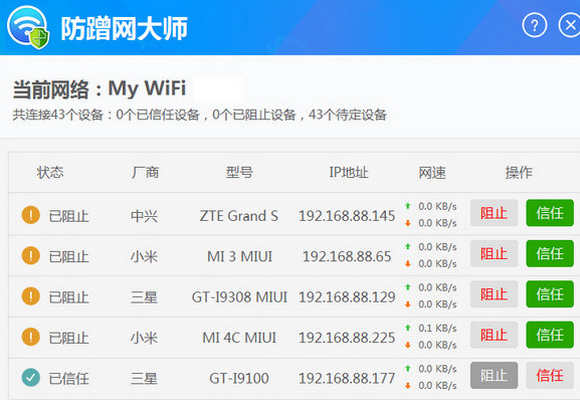Click the 已信任 status text
The width and height of the screenshot is (580, 400).
tap(69, 379)
